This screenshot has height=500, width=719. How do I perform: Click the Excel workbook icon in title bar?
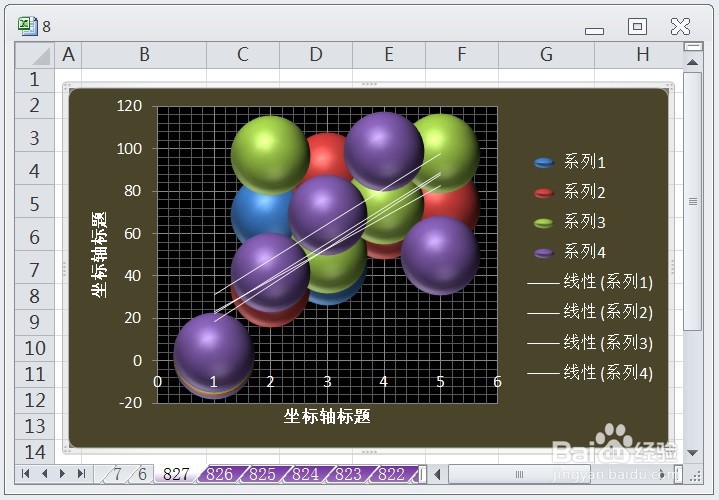(27, 26)
